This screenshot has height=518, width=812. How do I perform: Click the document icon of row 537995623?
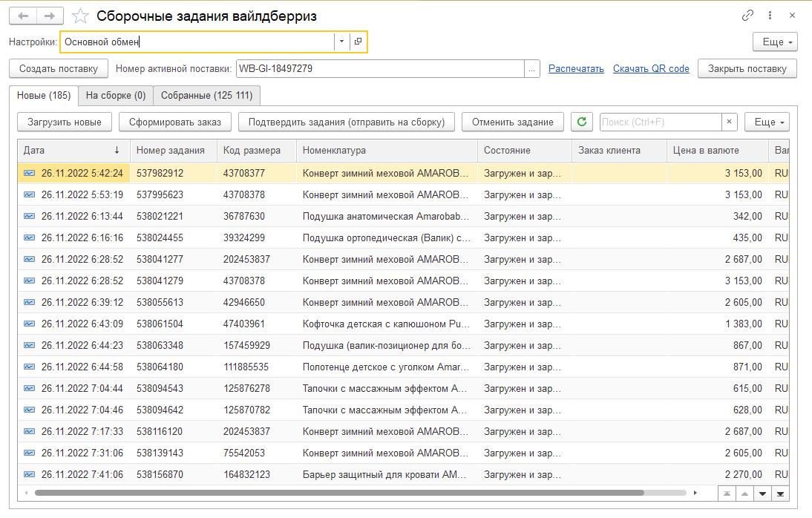[x=30, y=194]
